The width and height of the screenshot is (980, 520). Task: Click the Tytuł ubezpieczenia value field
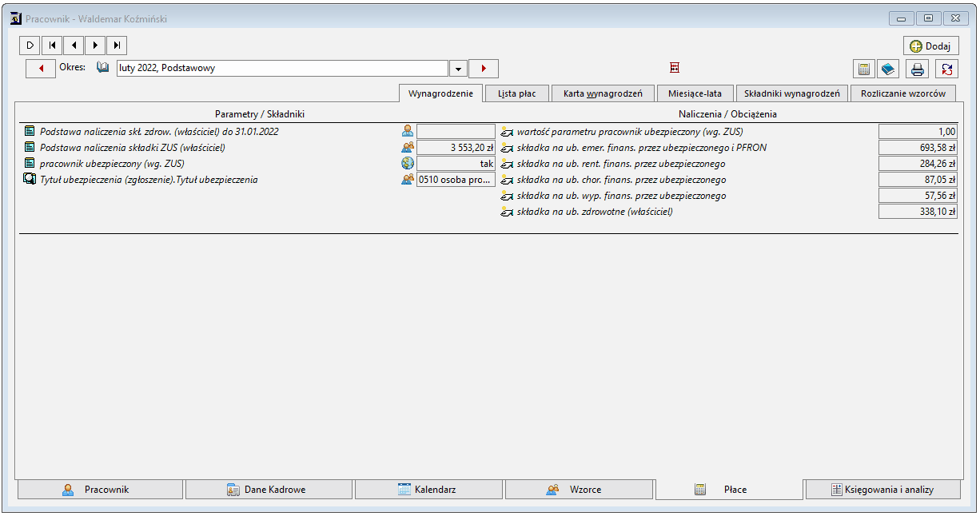(x=456, y=180)
